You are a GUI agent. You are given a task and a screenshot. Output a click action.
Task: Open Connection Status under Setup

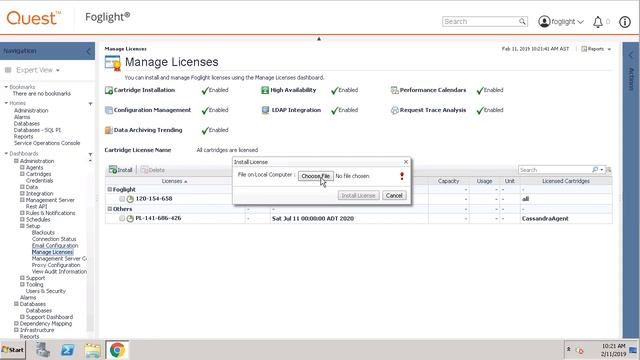pyautogui.click(x=54, y=239)
